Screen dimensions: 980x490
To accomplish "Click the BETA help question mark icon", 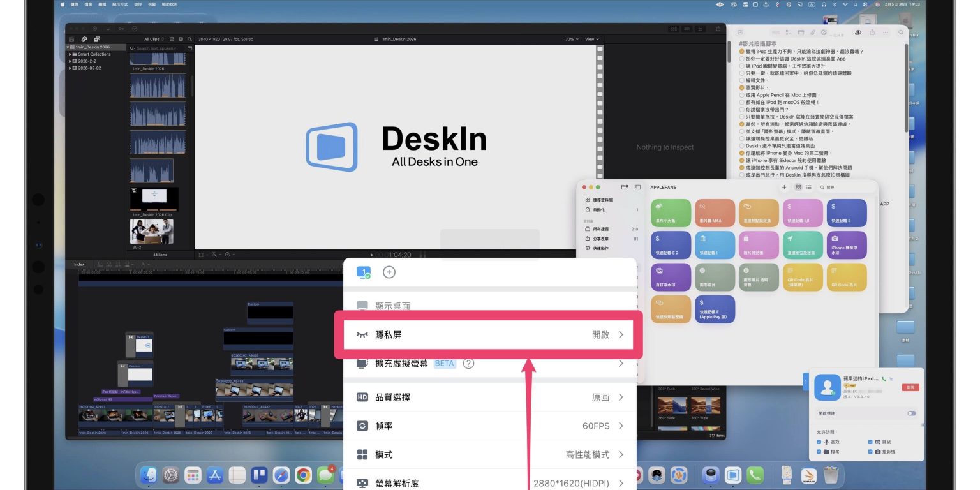I will 468,364.
